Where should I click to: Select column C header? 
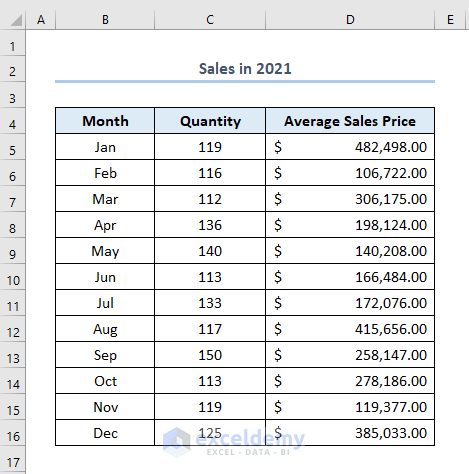tap(210, 20)
